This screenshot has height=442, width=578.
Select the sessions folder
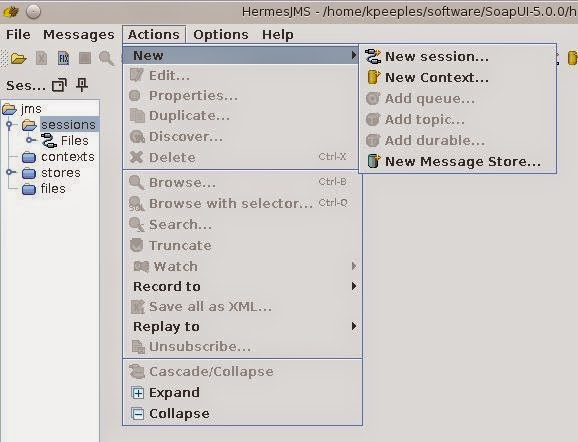pos(68,125)
